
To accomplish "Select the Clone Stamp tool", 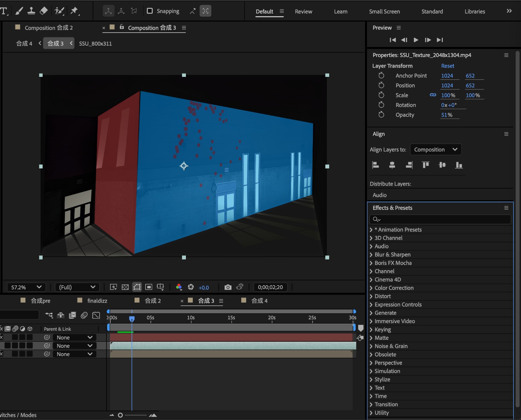I will click(x=31, y=11).
